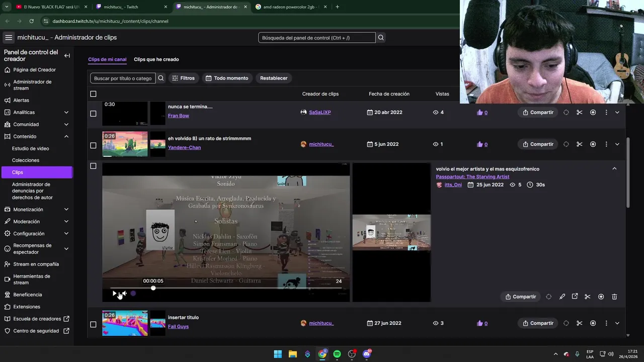This screenshot has width=644, height=362.
Task: Collapse the Contenido section
Action: click(x=66, y=136)
